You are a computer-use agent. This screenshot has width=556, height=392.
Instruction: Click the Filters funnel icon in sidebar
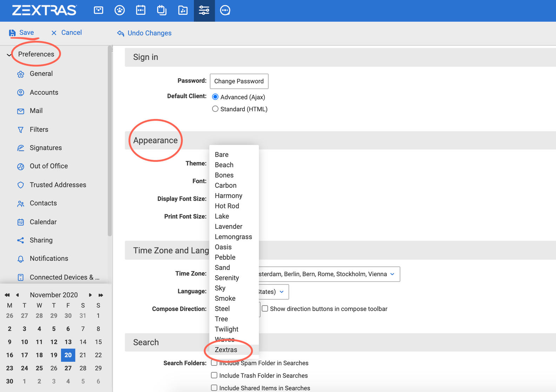point(21,130)
